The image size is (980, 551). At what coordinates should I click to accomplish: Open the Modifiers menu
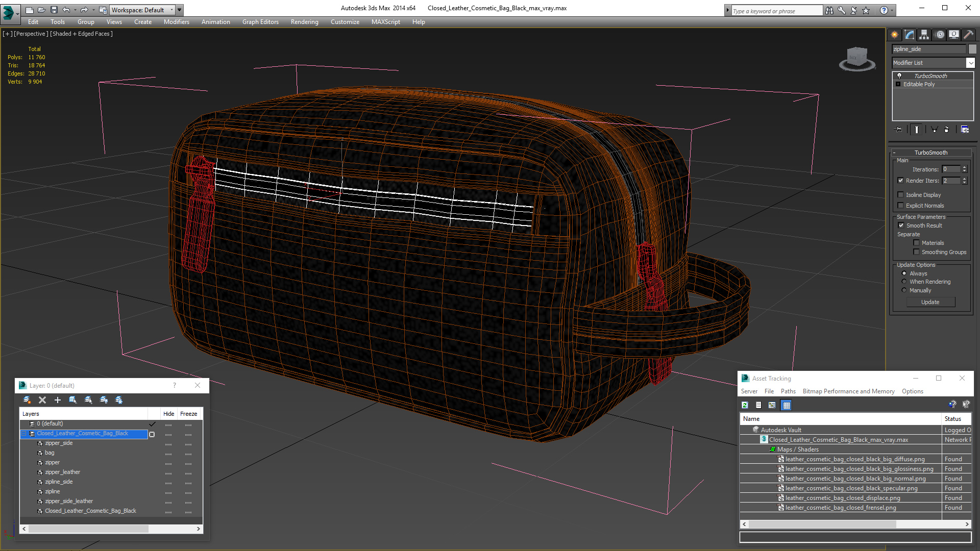(x=176, y=22)
